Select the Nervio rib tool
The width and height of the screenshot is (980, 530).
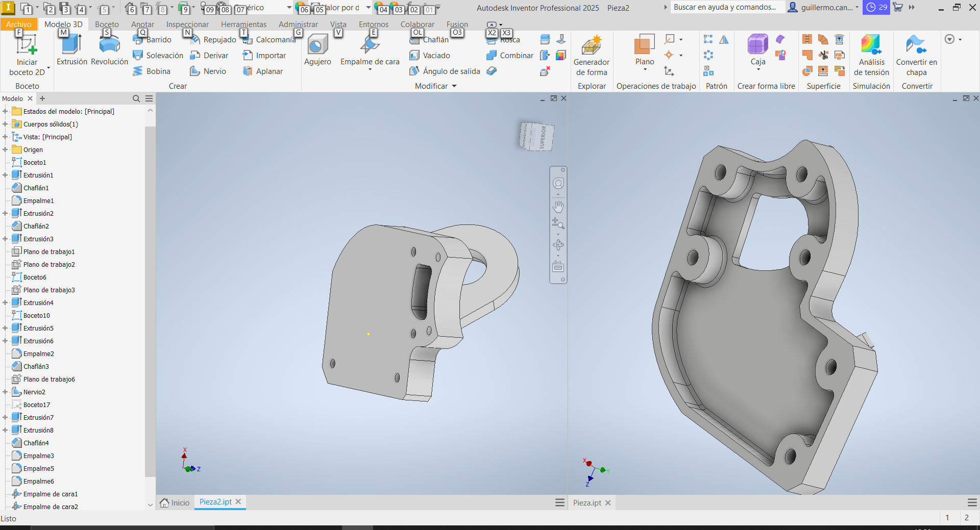pyautogui.click(x=207, y=71)
